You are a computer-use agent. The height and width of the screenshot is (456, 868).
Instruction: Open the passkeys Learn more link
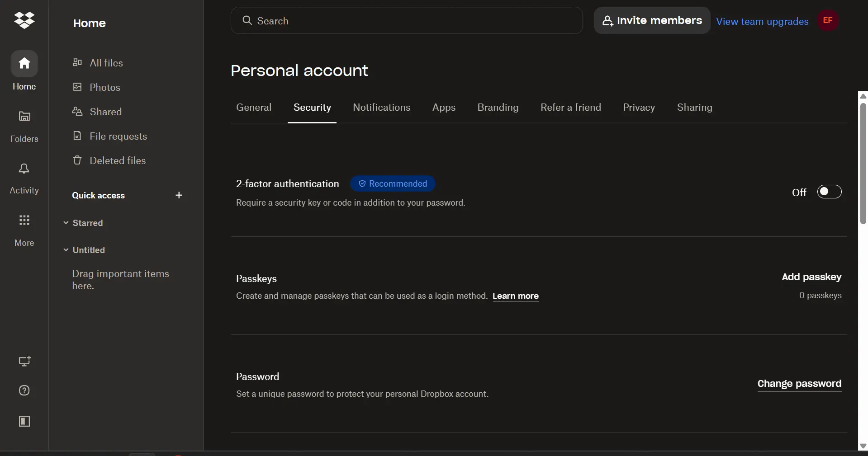click(x=516, y=296)
